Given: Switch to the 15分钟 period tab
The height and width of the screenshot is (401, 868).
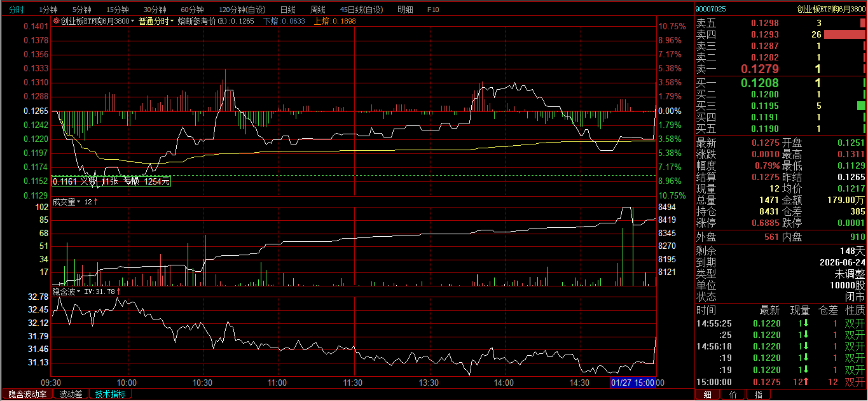Looking at the screenshot, I should 117,10.
